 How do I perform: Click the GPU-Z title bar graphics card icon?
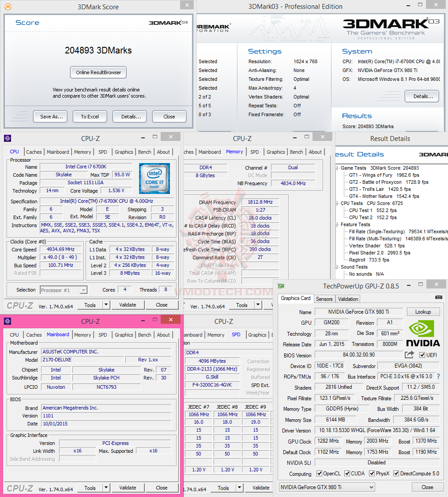pos(281,286)
